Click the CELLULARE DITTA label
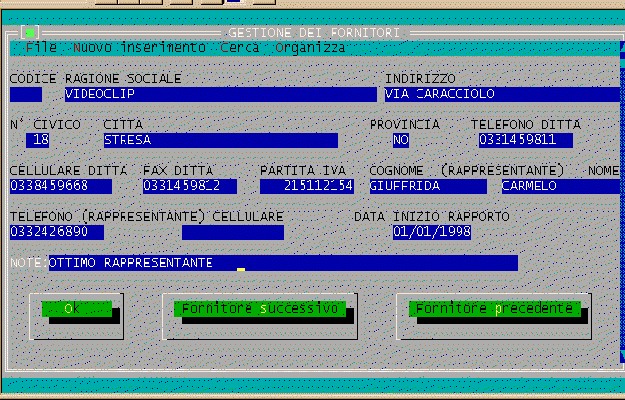This screenshot has height=400, width=625. 69,171
